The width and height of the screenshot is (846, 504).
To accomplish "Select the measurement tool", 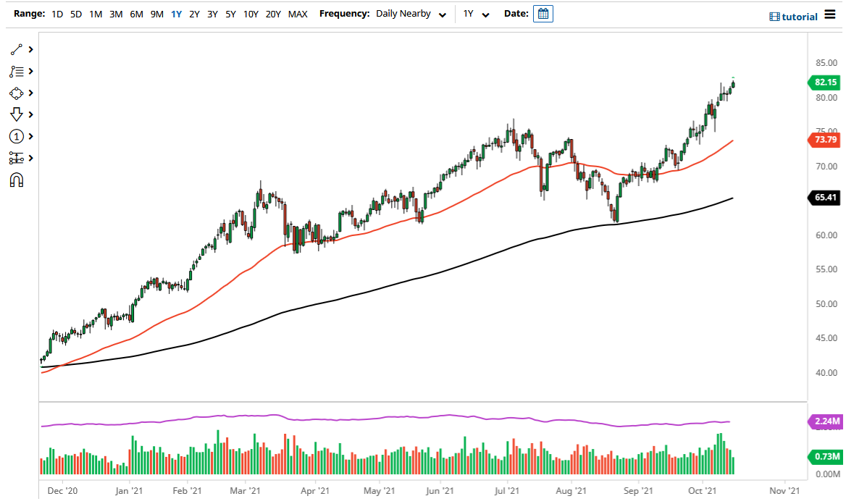I will [16, 158].
